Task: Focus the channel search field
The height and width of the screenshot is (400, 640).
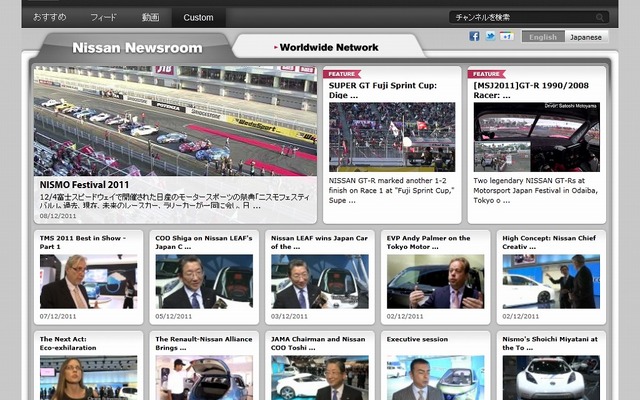Action: (529, 17)
